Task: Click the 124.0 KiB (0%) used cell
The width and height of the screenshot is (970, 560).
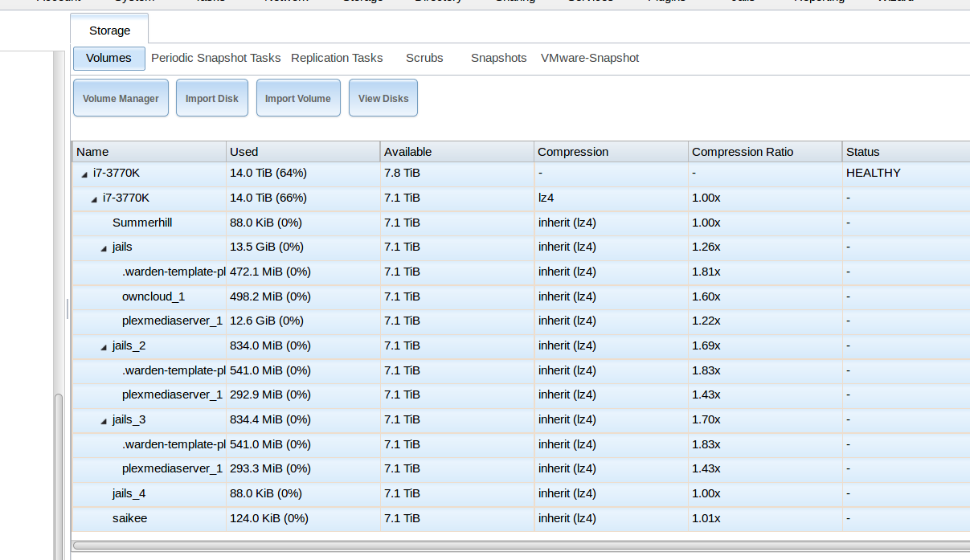Action: [269, 518]
